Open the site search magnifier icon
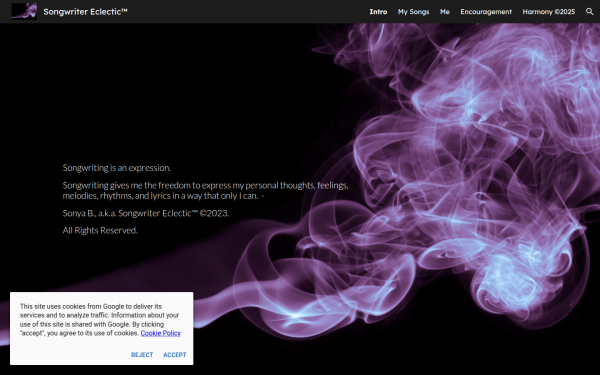Screen dimensions: 600x375 point(589,11)
